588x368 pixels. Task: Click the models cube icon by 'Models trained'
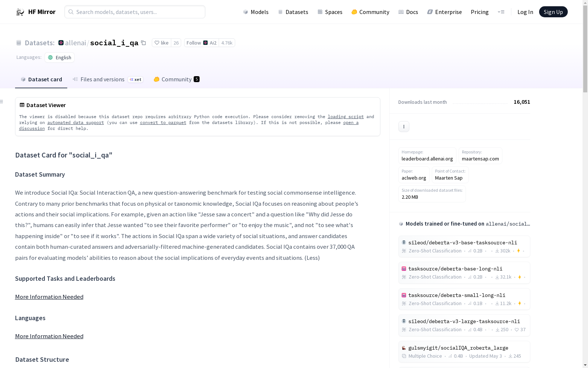[401, 224]
